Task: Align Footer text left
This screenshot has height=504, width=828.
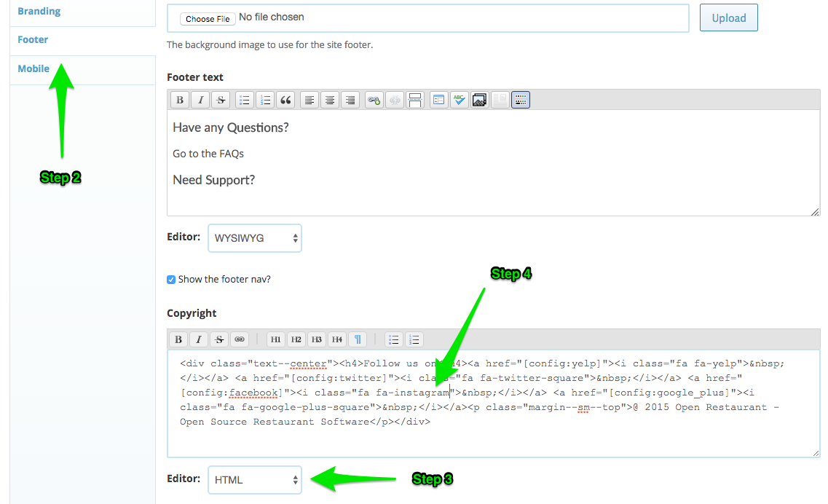Action: [x=309, y=100]
